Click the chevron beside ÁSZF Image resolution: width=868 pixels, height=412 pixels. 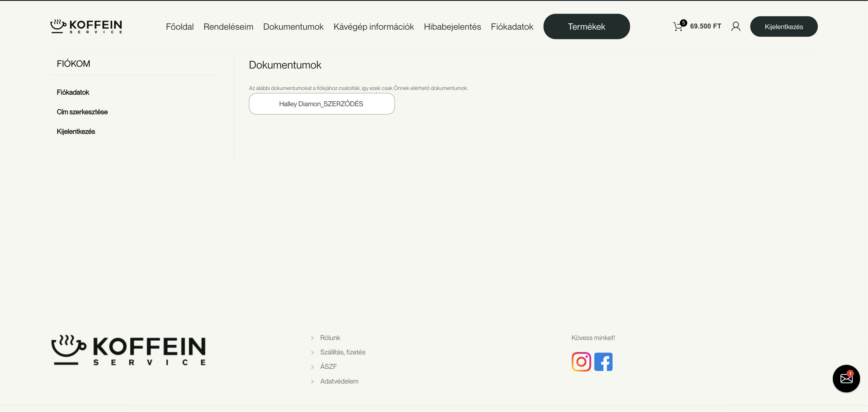pyautogui.click(x=312, y=367)
